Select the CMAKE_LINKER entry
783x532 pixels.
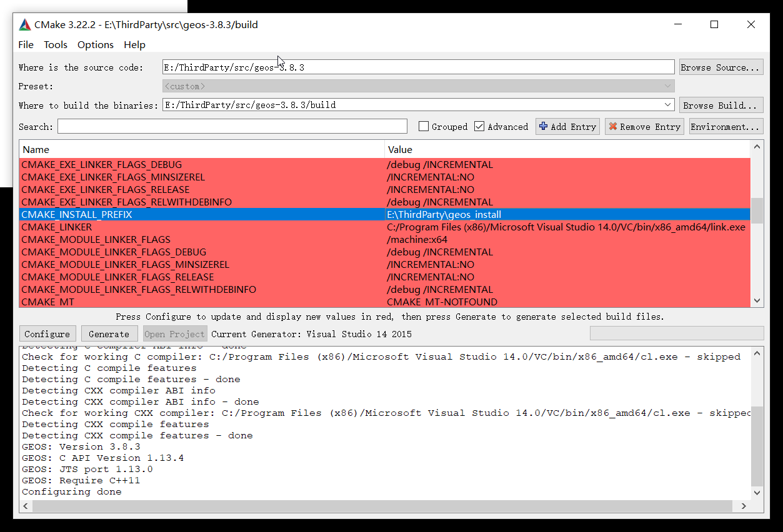(56, 227)
